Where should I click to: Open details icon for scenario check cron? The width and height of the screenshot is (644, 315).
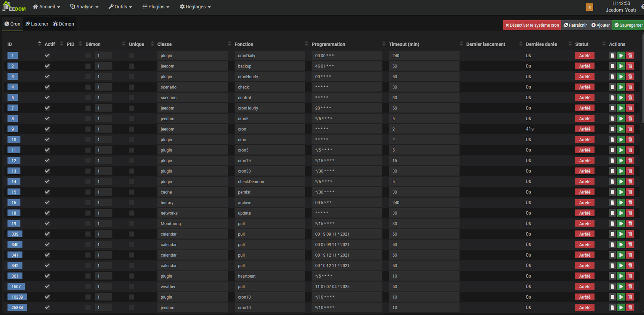pyautogui.click(x=612, y=87)
